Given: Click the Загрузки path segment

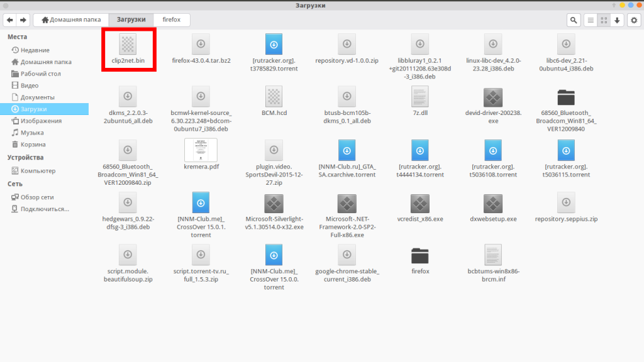Looking at the screenshot, I should [x=131, y=19].
